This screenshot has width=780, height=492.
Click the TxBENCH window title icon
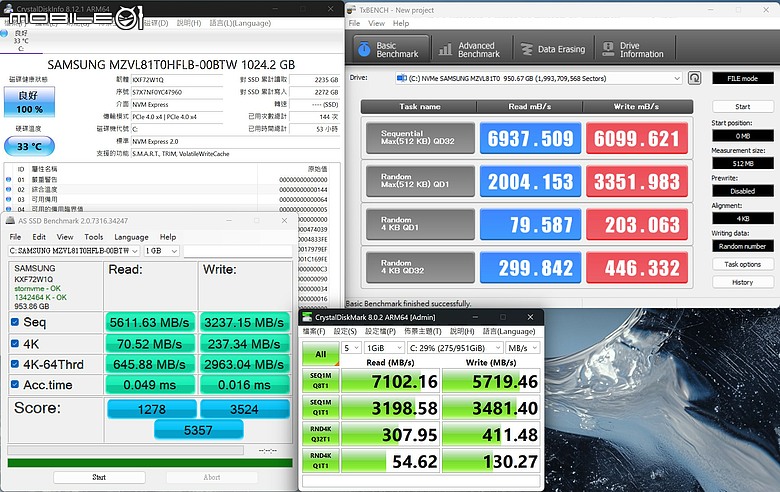351,9
